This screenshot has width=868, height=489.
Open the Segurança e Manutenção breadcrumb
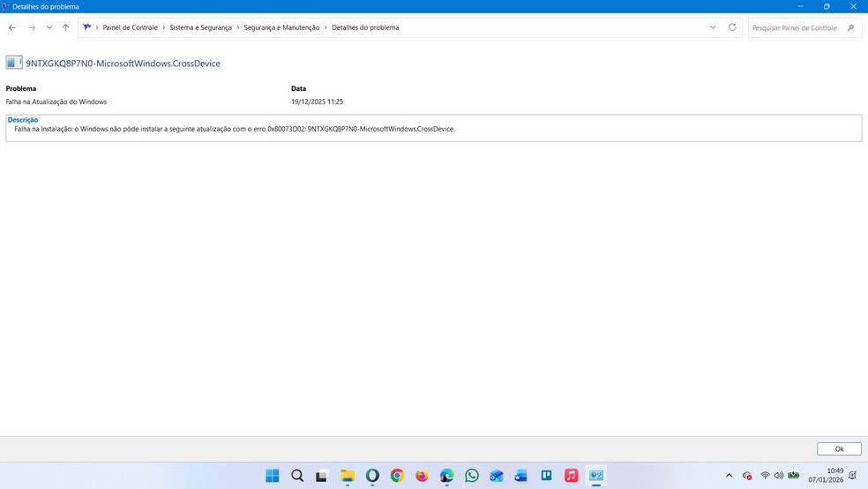281,27
